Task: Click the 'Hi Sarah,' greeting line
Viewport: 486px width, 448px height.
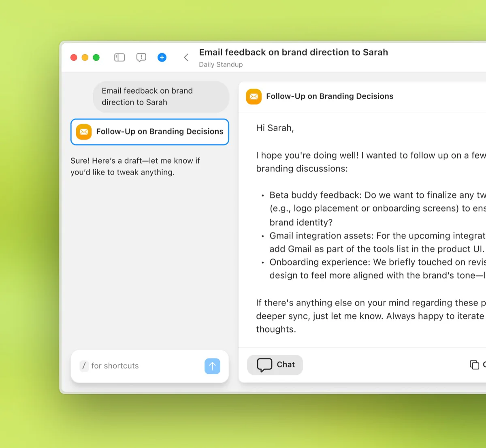Action: tap(275, 128)
